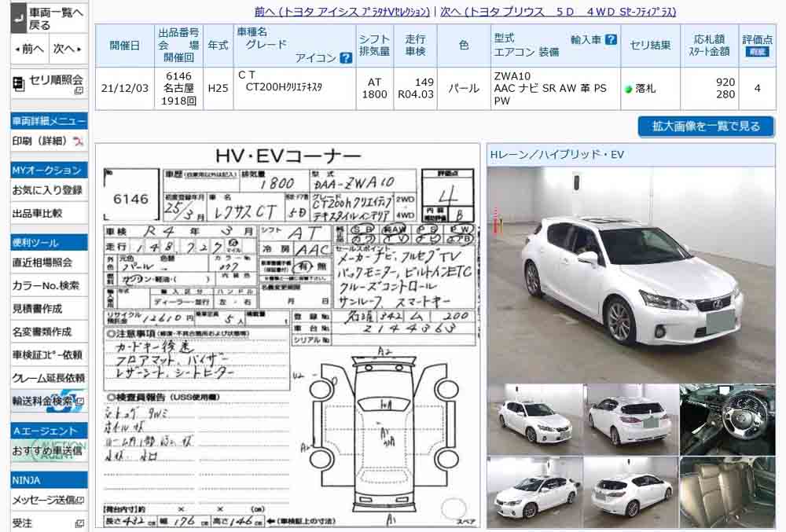This screenshot has height=532, width=786.
Task: Open the HV・EVコーナー auction sheet image
Action: click(288, 336)
